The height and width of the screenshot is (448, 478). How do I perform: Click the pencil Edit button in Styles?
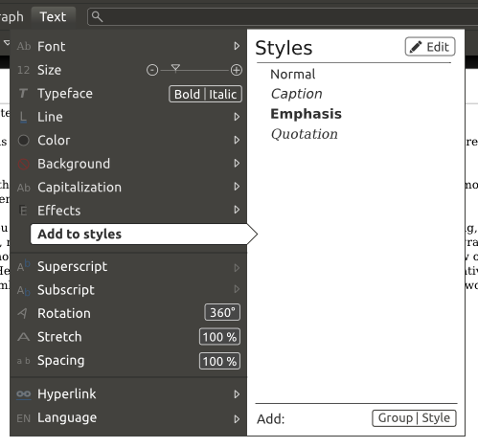[430, 47]
